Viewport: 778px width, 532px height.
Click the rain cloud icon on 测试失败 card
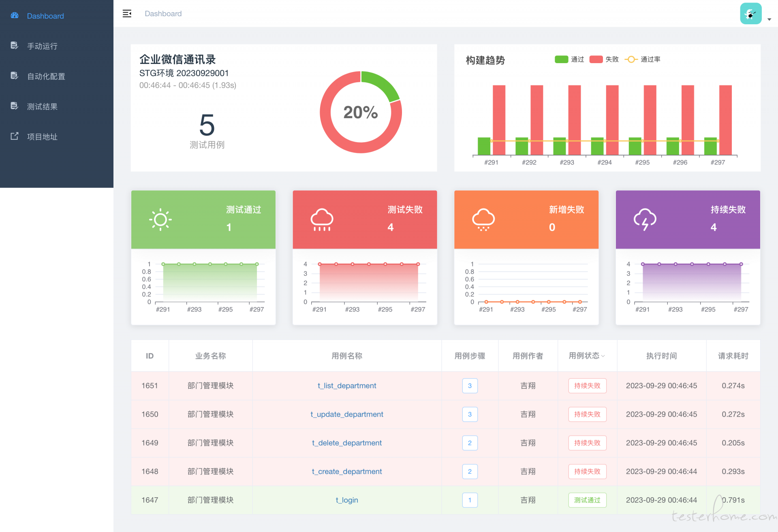point(322,220)
